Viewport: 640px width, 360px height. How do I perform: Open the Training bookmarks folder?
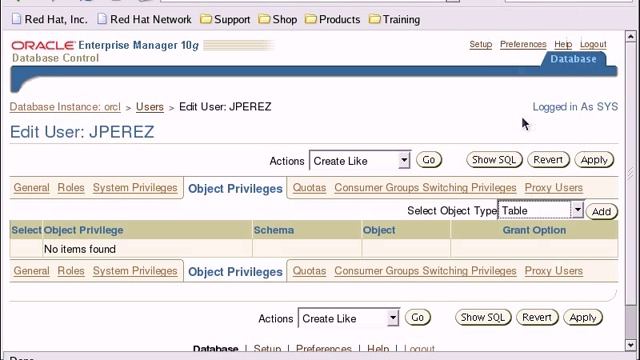[x=394, y=19]
